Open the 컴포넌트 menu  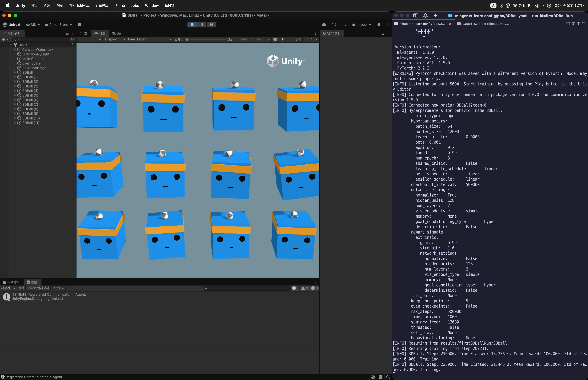pos(102,5)
